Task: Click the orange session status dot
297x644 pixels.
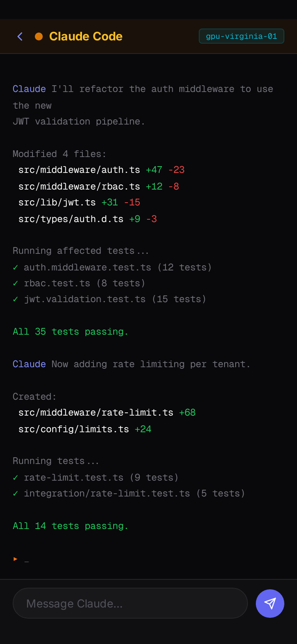Action: [39, 36]
